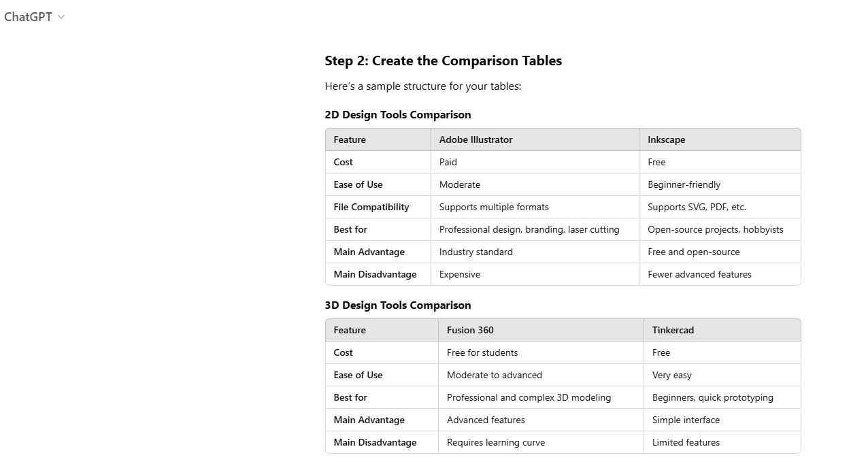Select the 'Moderate to advanced' cell

(494, 375)
